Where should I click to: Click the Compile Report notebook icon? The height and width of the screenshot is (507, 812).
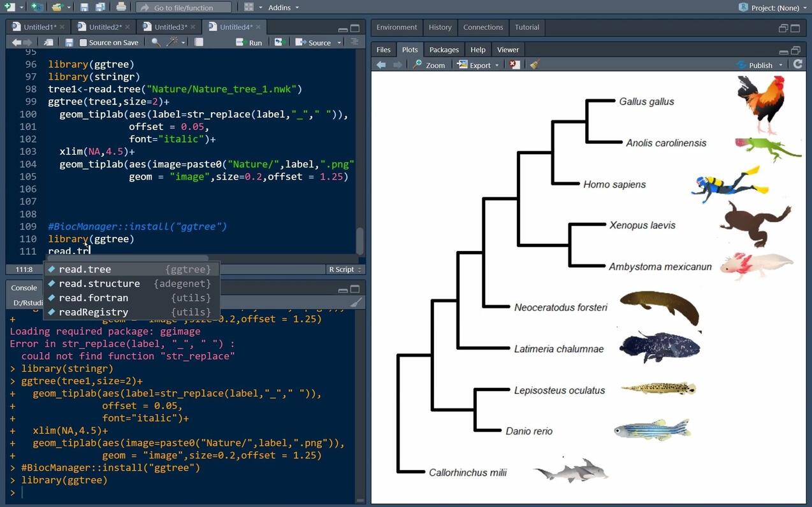(x=199, y=42)
